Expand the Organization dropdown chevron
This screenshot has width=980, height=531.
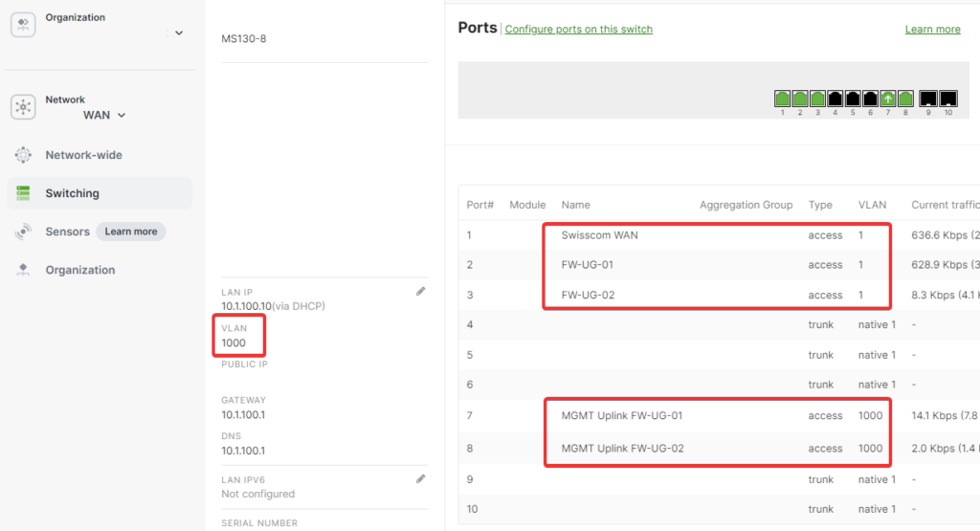tap(178, 33)
